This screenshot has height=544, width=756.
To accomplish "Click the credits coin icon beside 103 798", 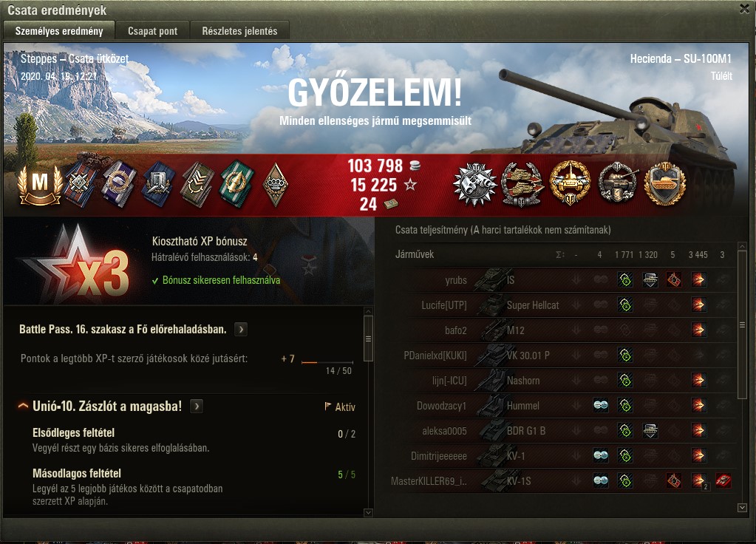I will pos(415,166).
